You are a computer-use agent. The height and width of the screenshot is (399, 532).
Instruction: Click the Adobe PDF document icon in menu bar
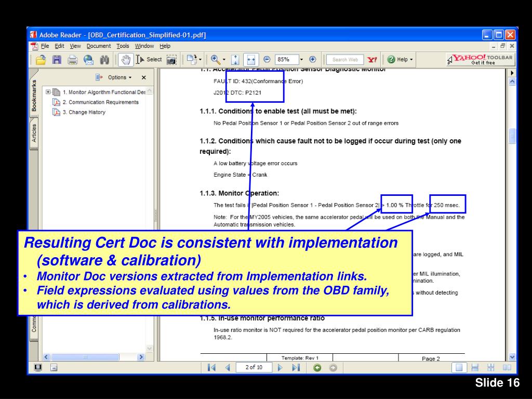[x=34, y=46]
